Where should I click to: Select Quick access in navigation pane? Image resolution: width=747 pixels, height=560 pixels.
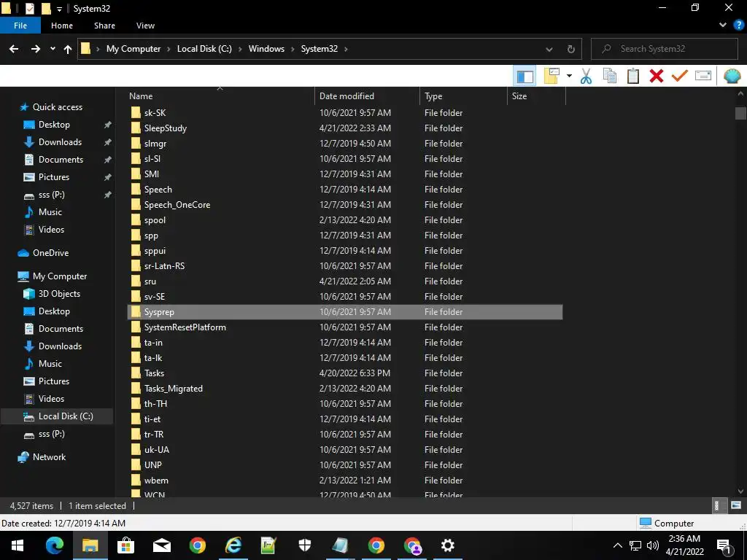click(57, 107)
